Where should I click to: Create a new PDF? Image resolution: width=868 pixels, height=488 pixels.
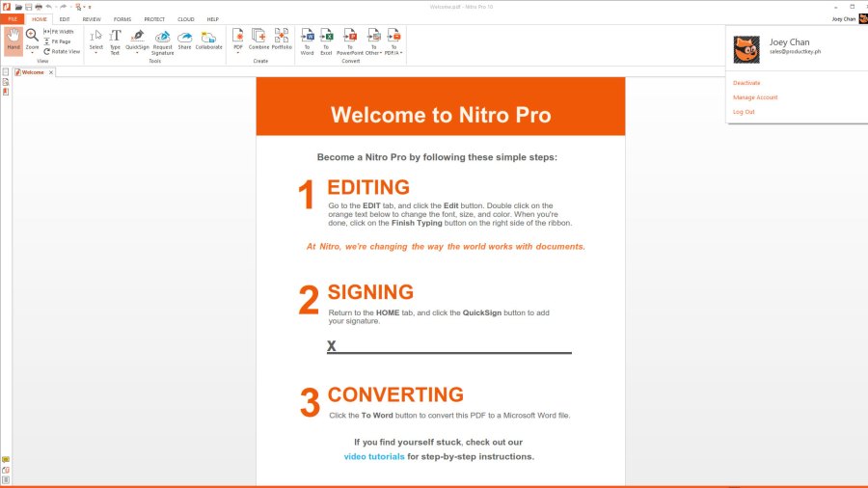coord(238,40)
